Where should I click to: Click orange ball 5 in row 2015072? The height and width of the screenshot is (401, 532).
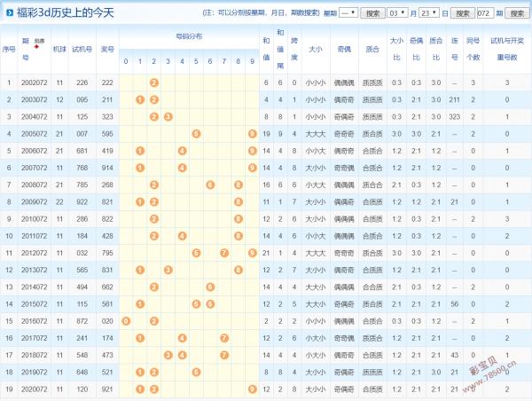coord(196,304)
